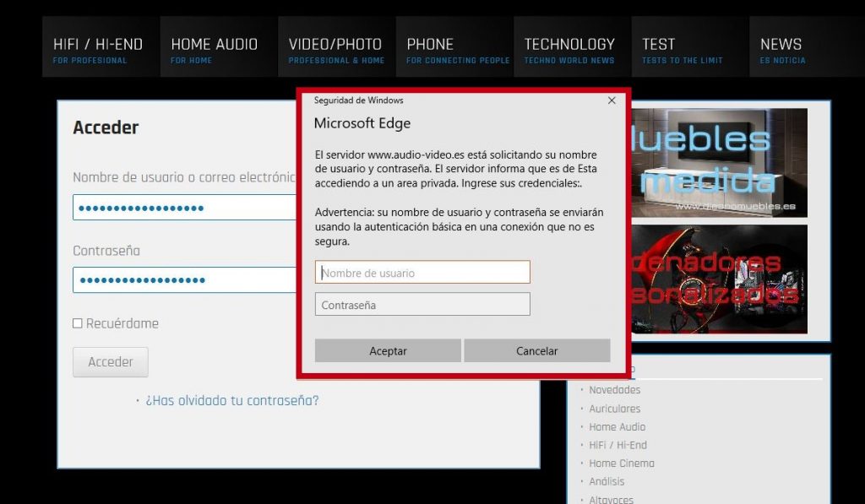Open the Home Cinema category link
This screenshot has height=504, width=865.
point(621,463)
